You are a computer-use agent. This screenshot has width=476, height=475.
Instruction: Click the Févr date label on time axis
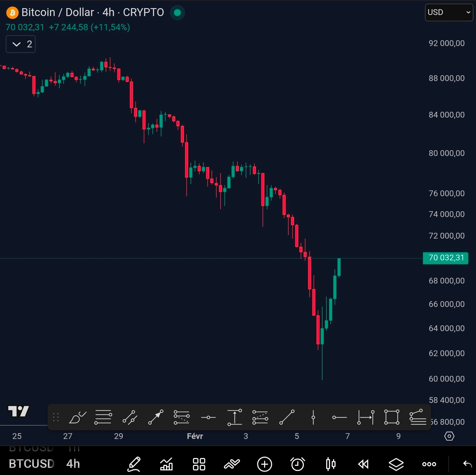click(x=195, y=436)
